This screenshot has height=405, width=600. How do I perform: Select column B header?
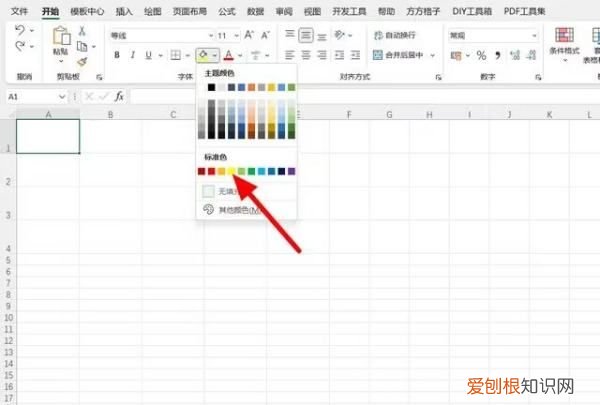tap(110, 114)
